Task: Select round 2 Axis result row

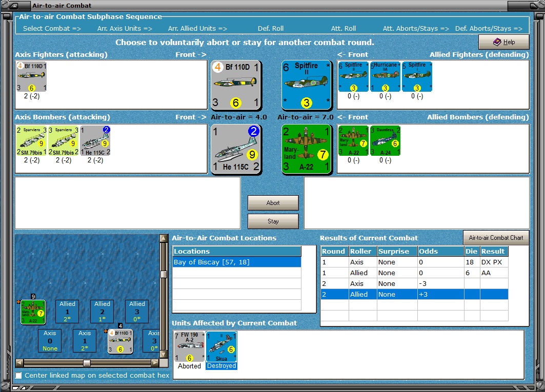Action: (x=414, y=283)
